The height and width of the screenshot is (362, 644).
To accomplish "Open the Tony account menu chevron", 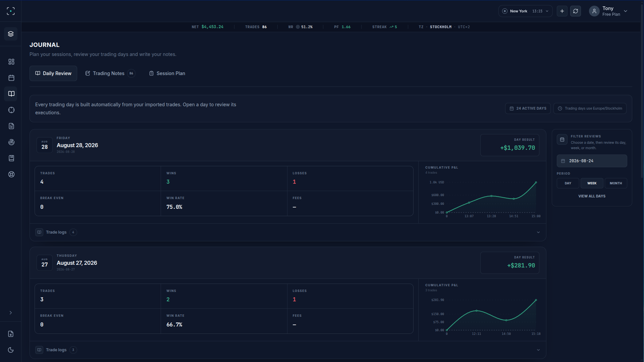I will click(626, 11).
